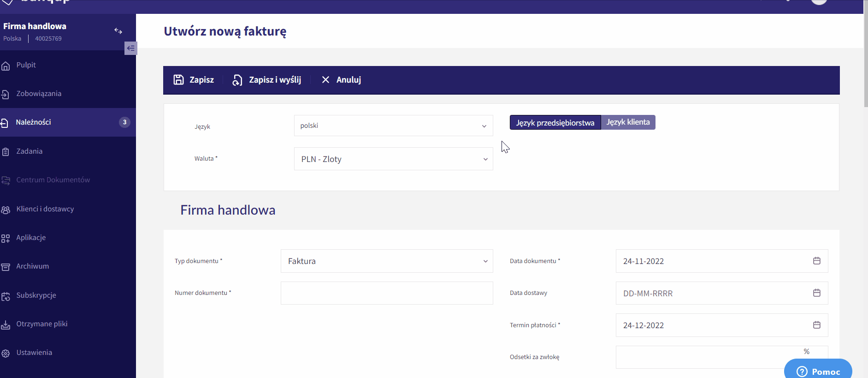The width and height of the screenshot is (868, 378).
Task: Collapse the sidebar with the arrow toggle
Action: (x=131, y=48)
